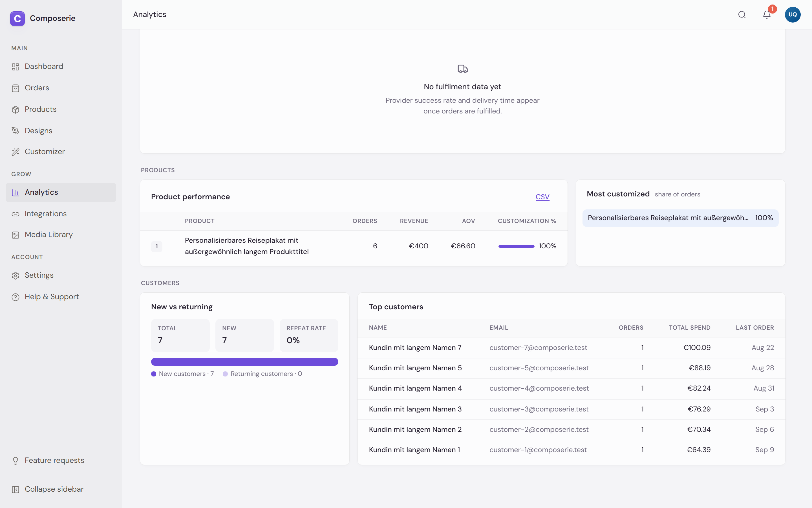Viewport: 812px width, 508px height.
Task: Click the TOTAL SPEND column header
Action: (690, 328)
